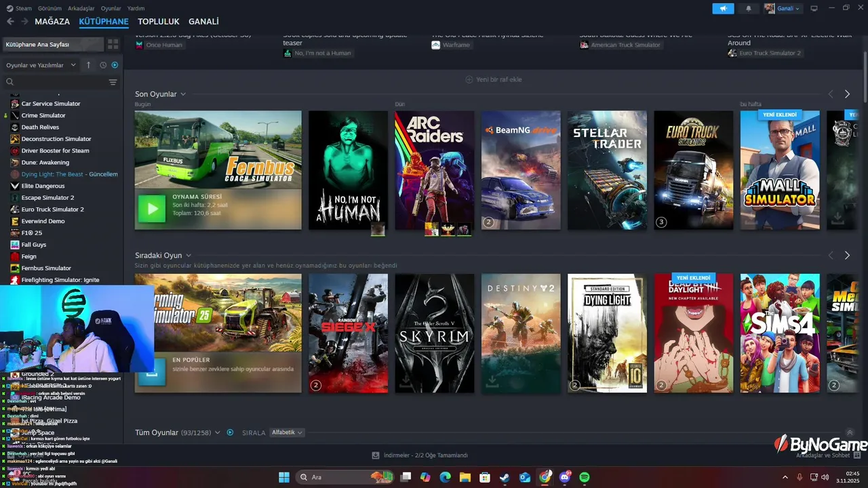Expand the Son Oyunlar shelf menu
This screenshot has height=488, width=868.
pos(183,94)
